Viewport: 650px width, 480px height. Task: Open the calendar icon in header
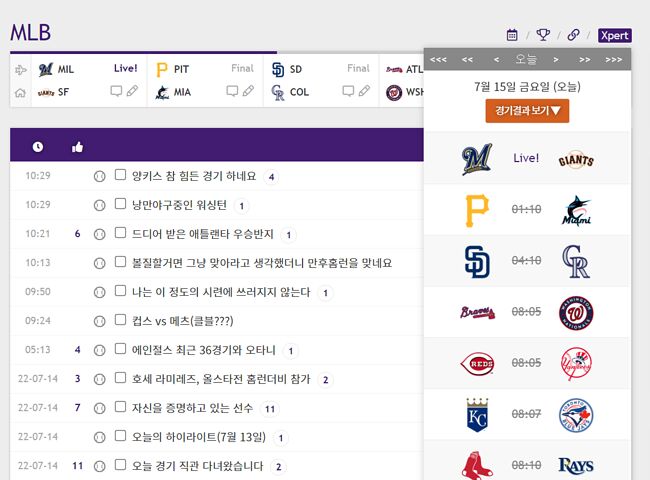point(512,35)
